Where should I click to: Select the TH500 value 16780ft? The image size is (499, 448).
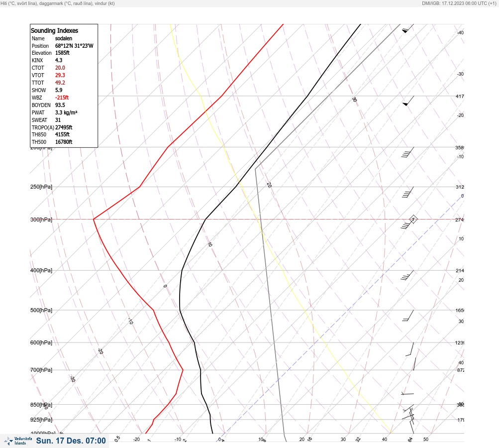[64, 142]
